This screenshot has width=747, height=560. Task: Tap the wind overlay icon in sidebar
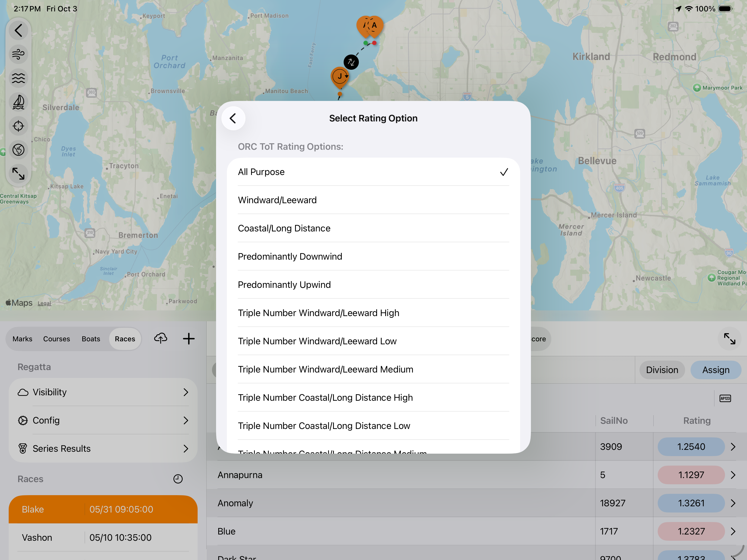coord(18,54)
